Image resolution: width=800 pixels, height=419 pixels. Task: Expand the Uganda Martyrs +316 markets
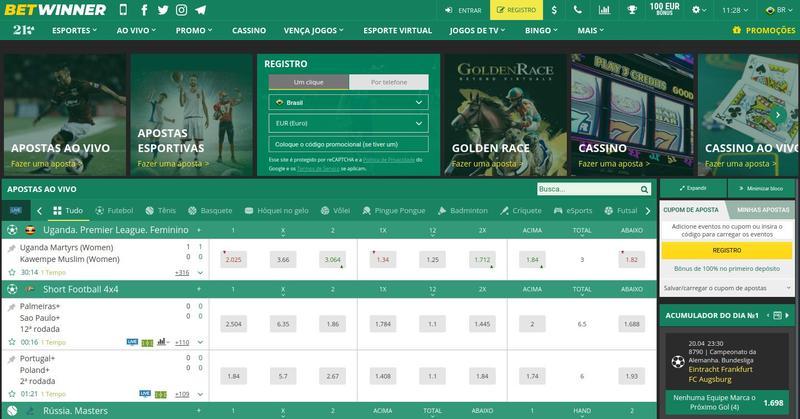click(x=182, y=273)
